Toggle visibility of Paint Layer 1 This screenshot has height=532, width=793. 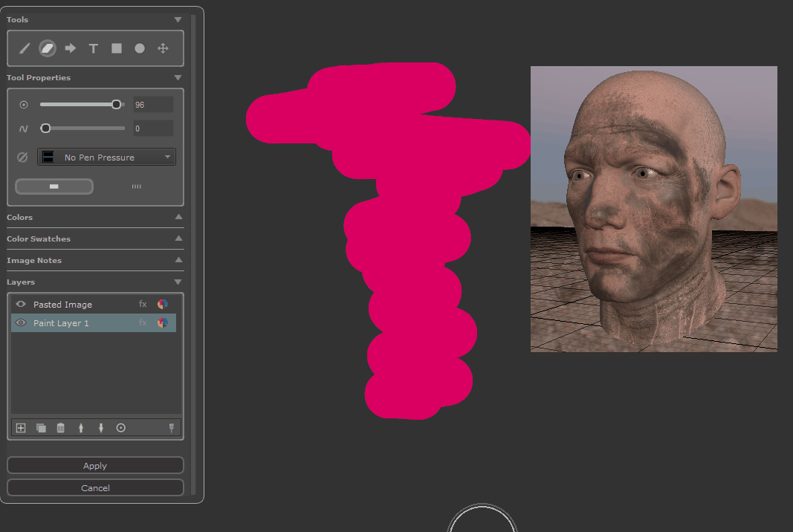click(x=21, y=322)
